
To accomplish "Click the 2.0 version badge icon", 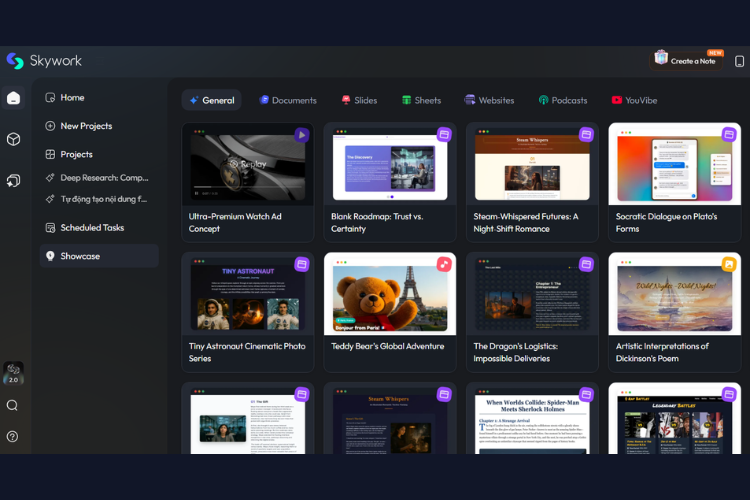I will pyautogui.click(x=13, y=373).
